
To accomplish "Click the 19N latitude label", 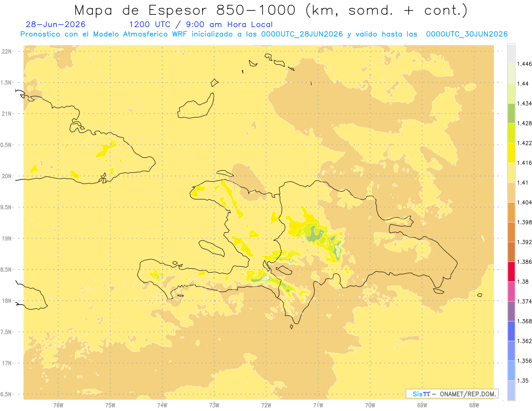I will [7, 239].
